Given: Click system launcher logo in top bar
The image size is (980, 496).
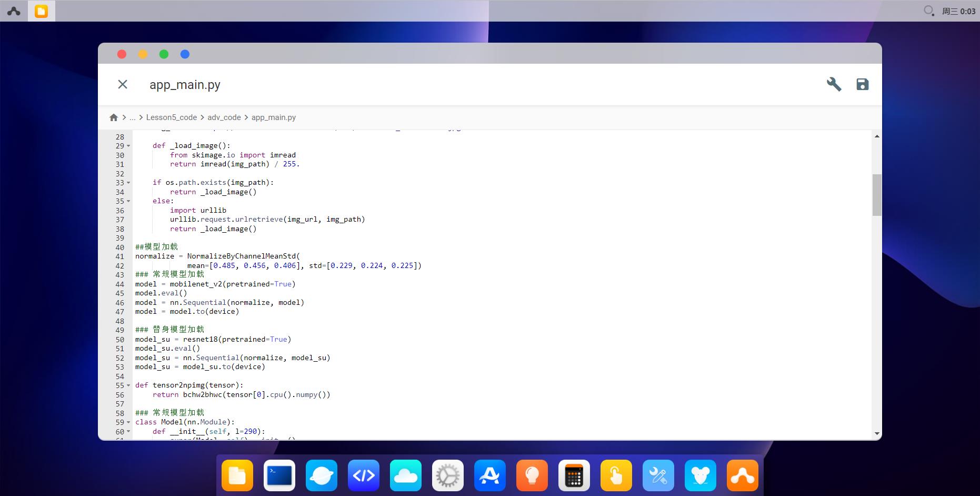Looking at the screenshot, I should [x=14, y=11].
